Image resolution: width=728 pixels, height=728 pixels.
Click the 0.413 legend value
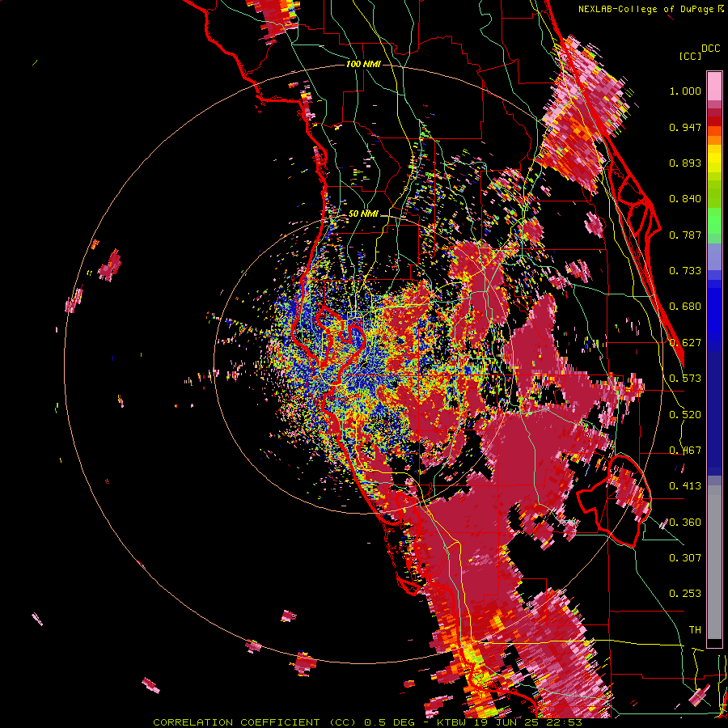(x=685, y=486)
